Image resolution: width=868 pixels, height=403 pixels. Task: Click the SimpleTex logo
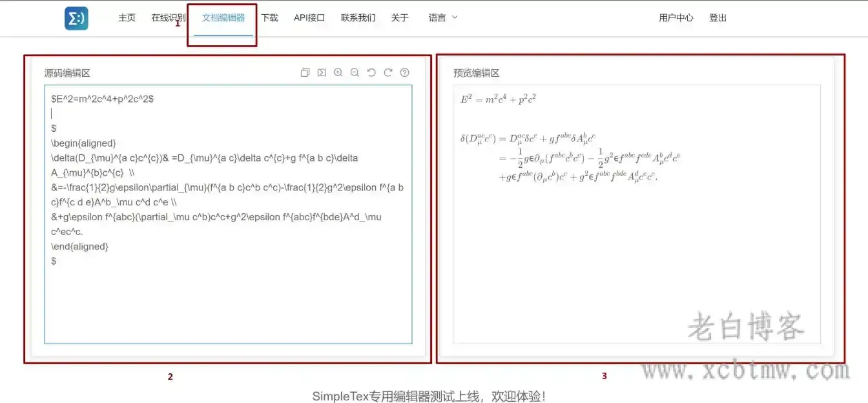(x=76, y=17)
